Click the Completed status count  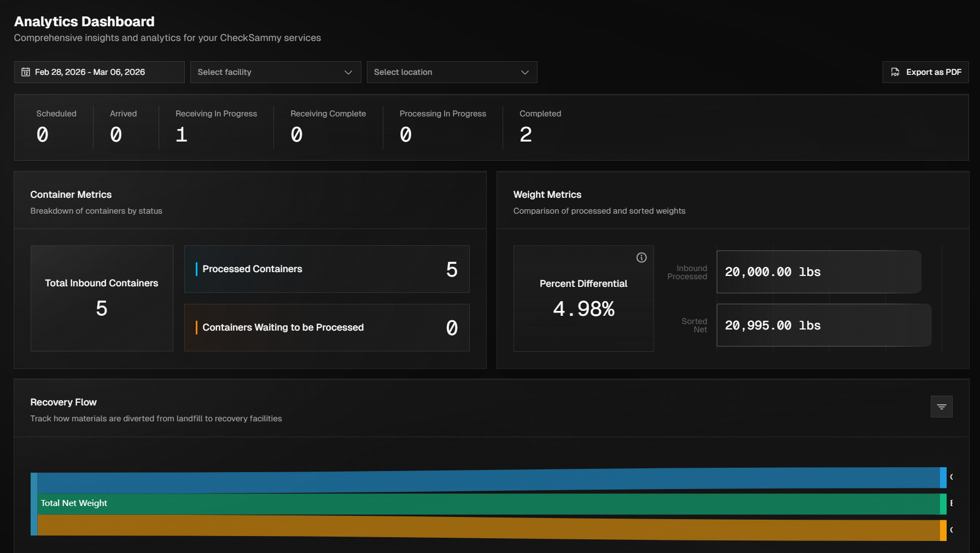tap(526, 134)
